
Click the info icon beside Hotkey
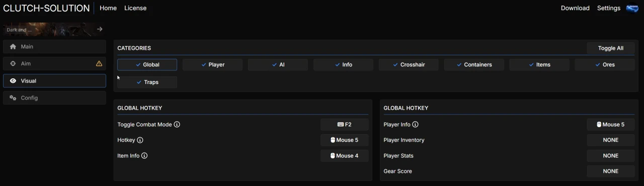point(140,140)
